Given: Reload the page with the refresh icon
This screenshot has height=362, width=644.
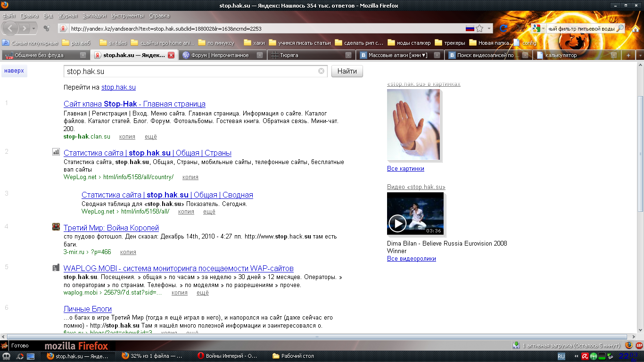Looking at the screenshot, I should pos(503,29).
